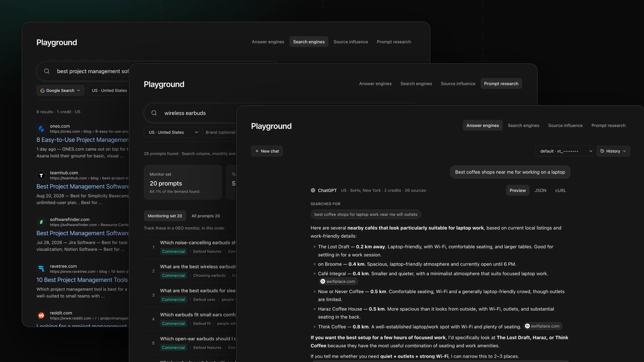Viewport: 644px width, 362px height.
Task: Open '10 Best Project Management Tools' result link
Action: (x=82, y=280)
